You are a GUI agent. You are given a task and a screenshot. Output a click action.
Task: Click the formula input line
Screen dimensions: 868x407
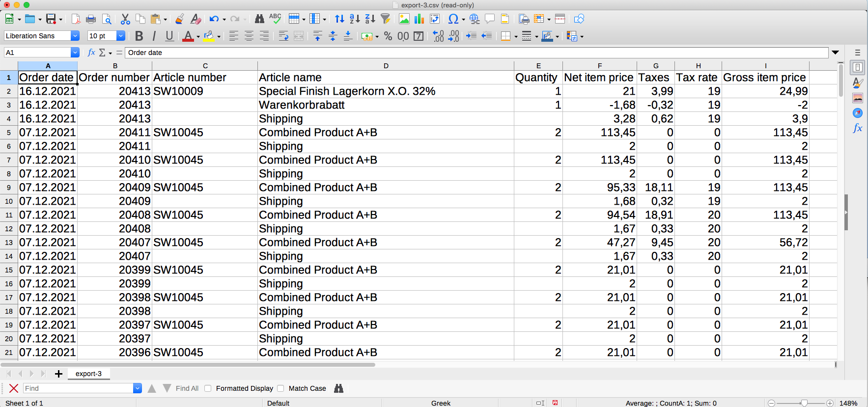pyautogui.click(x=476, y=53)
